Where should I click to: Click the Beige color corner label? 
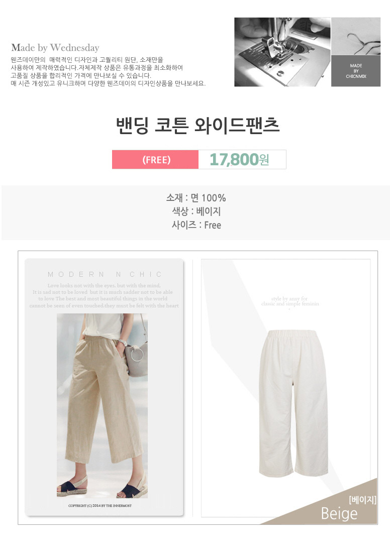point(339,514)
